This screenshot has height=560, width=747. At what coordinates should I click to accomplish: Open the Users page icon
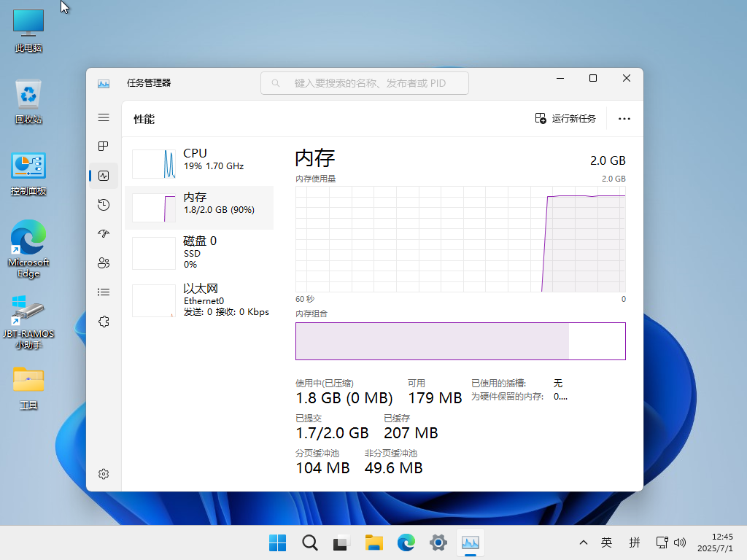(104, 262)
